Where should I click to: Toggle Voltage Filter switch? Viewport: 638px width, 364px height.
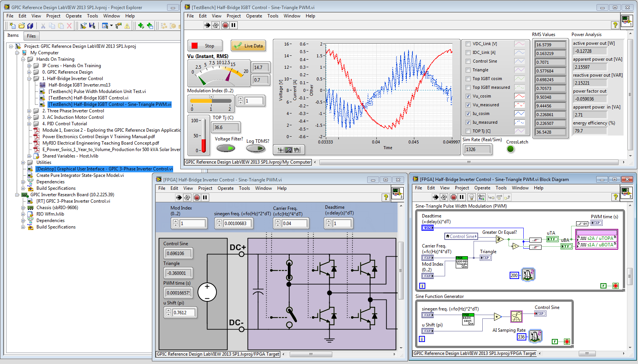click(226, 148)
